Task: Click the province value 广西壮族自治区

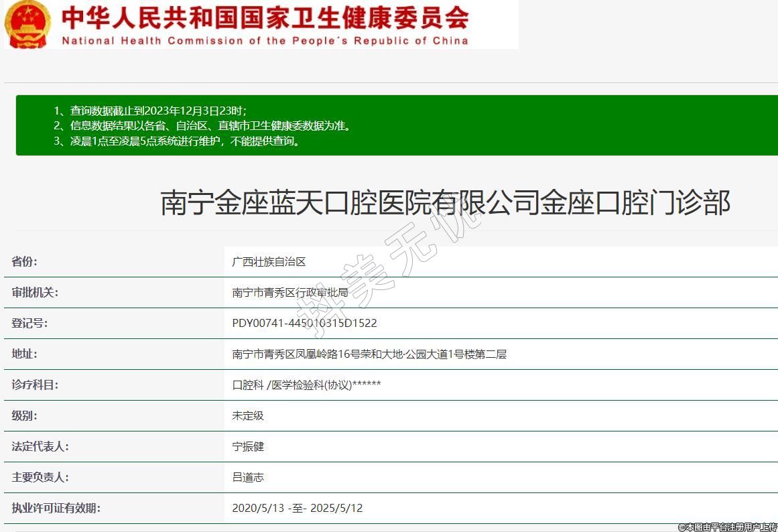Action: tap(269, 262)
